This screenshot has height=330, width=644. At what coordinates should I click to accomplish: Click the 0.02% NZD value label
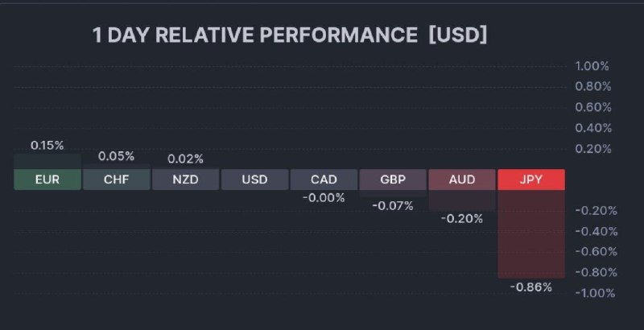coord(185,159)
